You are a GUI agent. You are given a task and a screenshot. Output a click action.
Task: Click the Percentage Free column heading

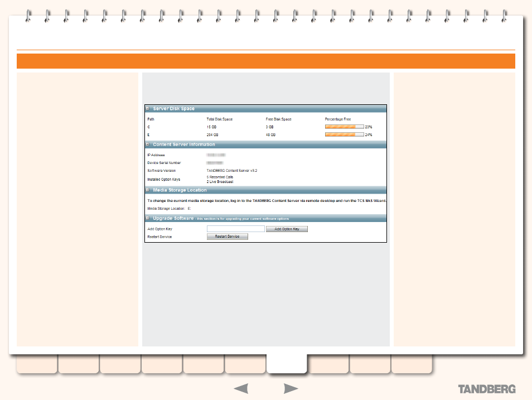(338, 119)
